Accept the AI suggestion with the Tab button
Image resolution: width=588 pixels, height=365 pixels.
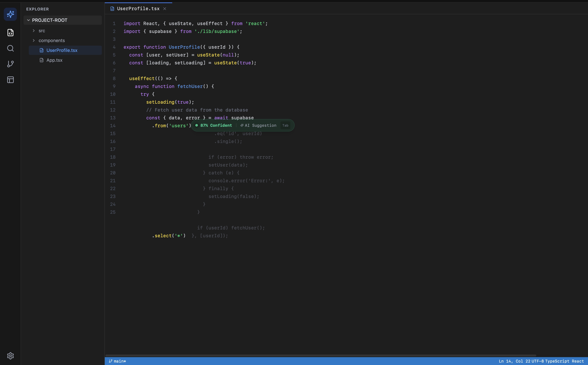285,125
